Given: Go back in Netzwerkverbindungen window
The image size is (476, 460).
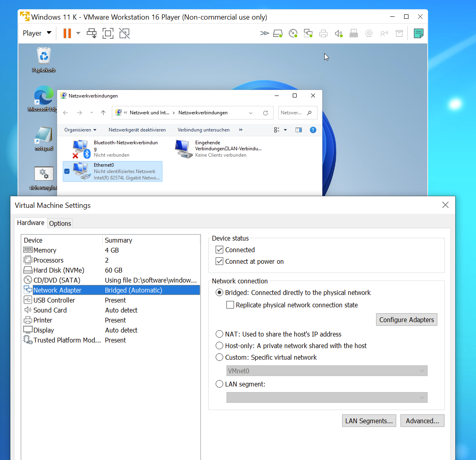Looking at the screenshot, I should 65,113.
